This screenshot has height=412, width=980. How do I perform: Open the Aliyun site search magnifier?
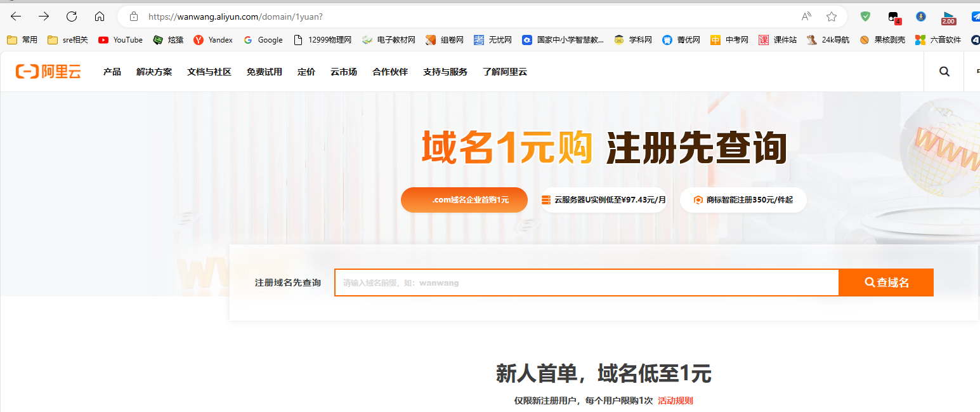pos(944,72)
